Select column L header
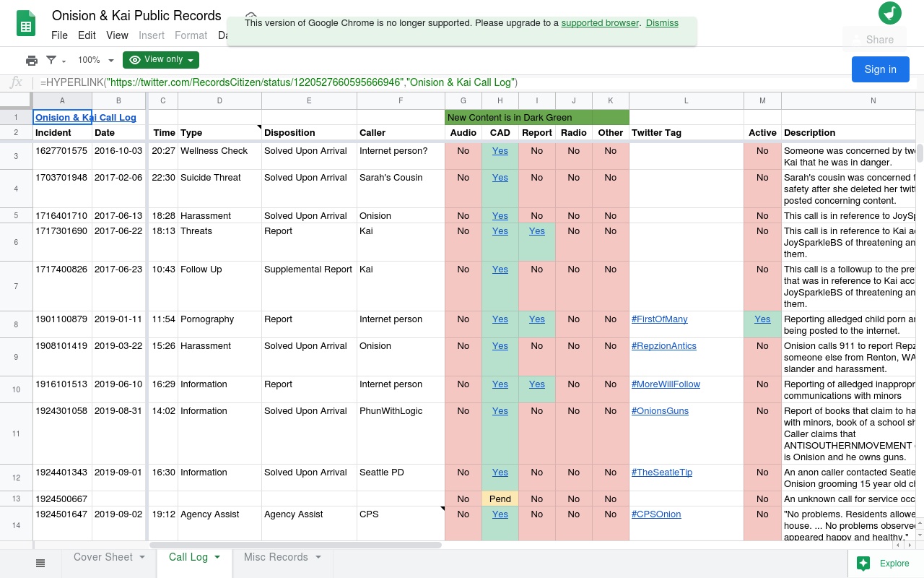The height and width of the screenshot is (578, 924). 686,100
